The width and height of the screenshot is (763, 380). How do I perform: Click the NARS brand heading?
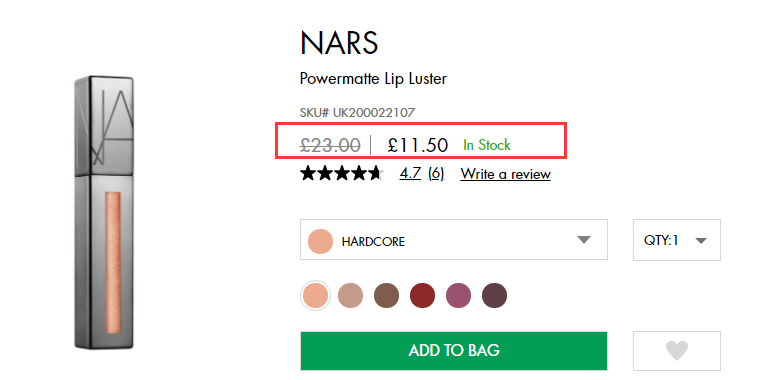coord(339,43)
